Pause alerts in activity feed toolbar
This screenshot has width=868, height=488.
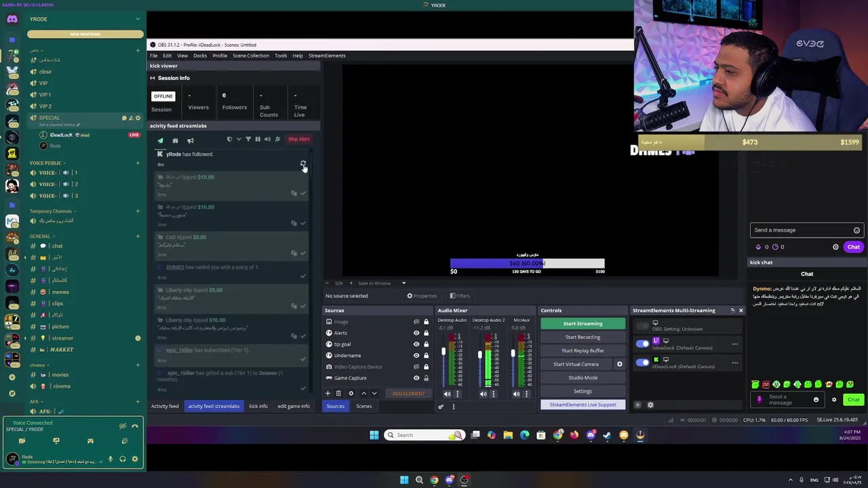click(x=258, y=139)
